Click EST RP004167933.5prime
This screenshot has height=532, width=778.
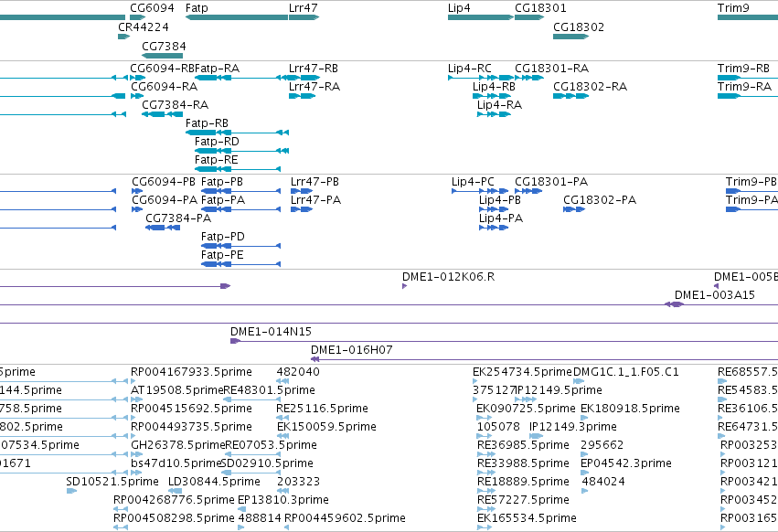coord(191,372)
